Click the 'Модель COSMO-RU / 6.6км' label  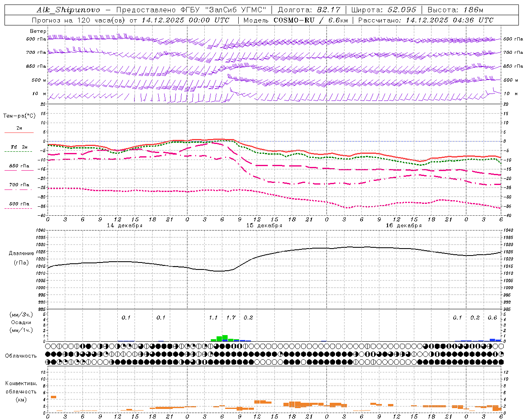[x=295, y=20]
